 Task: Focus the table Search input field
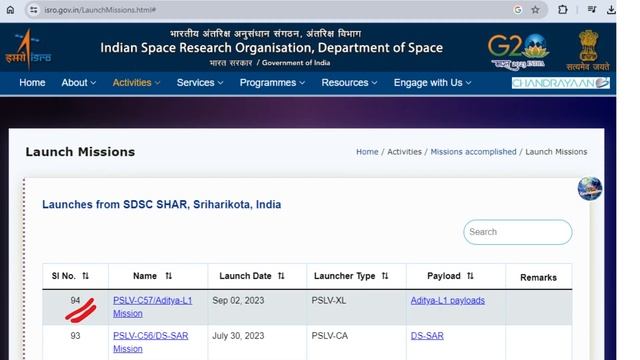click(518, 232)
